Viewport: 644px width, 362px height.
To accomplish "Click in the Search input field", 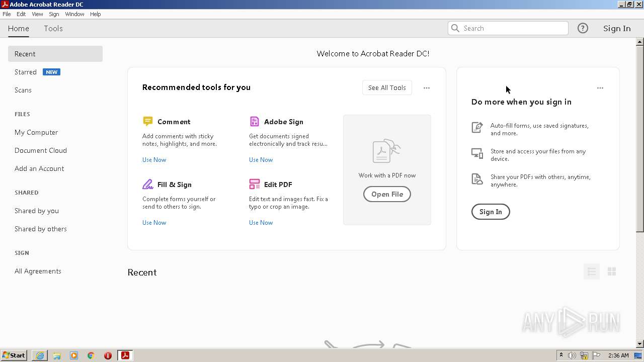I will [508, 28].
